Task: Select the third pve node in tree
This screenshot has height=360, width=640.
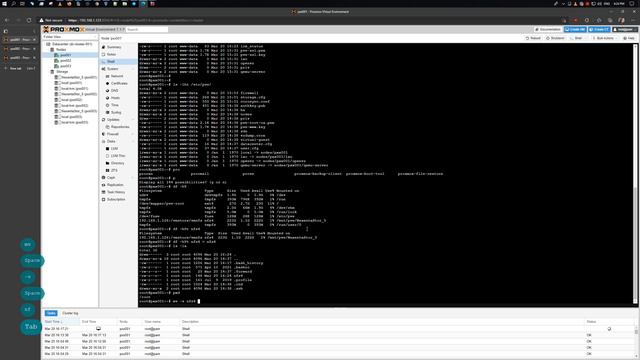Action: [65, 66]
